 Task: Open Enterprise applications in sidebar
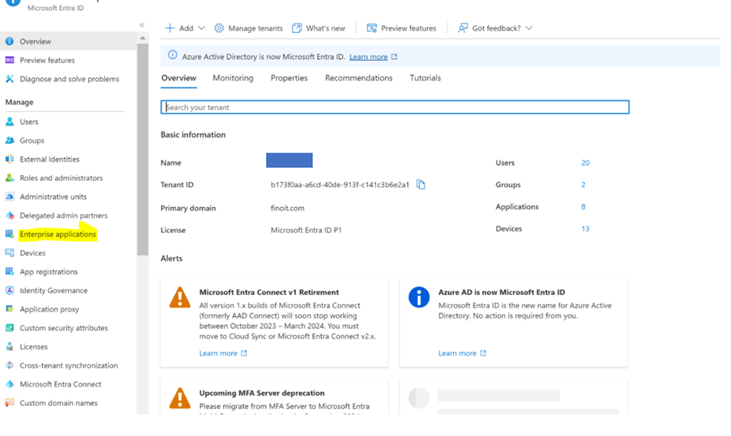(57, 234)
